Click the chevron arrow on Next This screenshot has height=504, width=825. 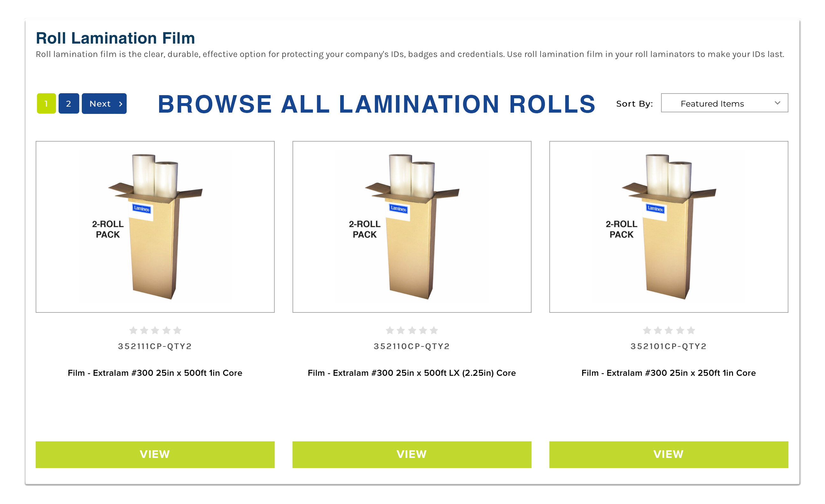[x=121, y=104]
